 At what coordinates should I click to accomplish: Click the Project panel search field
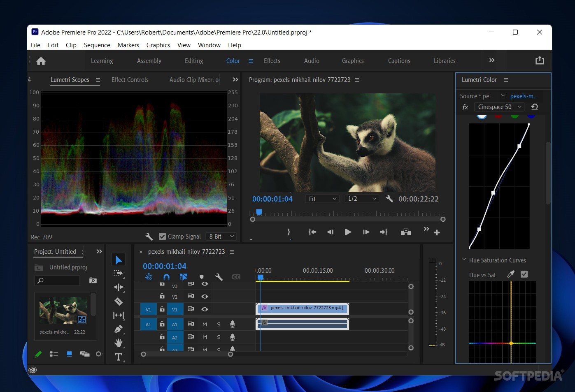[x=58, y=281]
